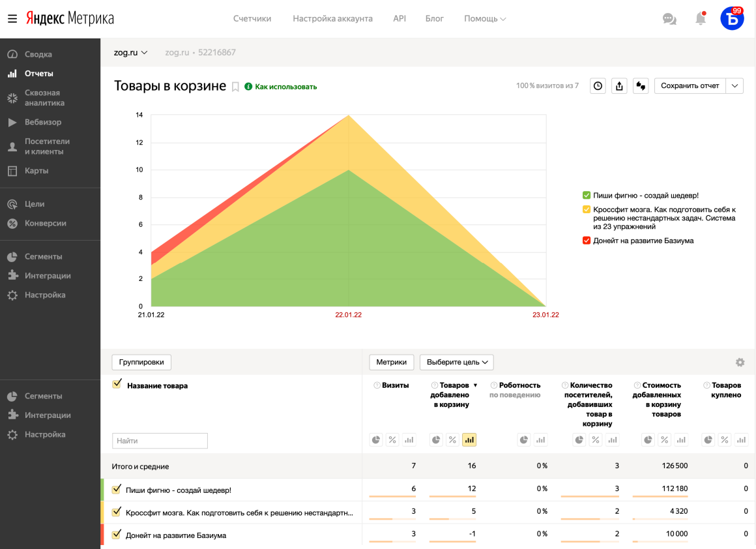Click help icon next to Роботность header
The width and height of the screenshot is (756, 549).
494,385
